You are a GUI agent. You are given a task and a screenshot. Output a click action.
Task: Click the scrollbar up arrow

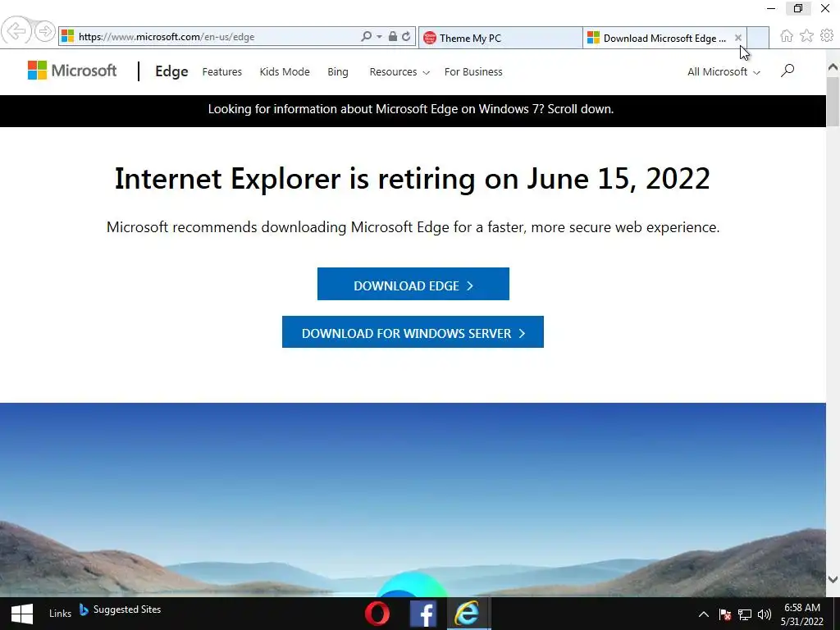point(833,67)
